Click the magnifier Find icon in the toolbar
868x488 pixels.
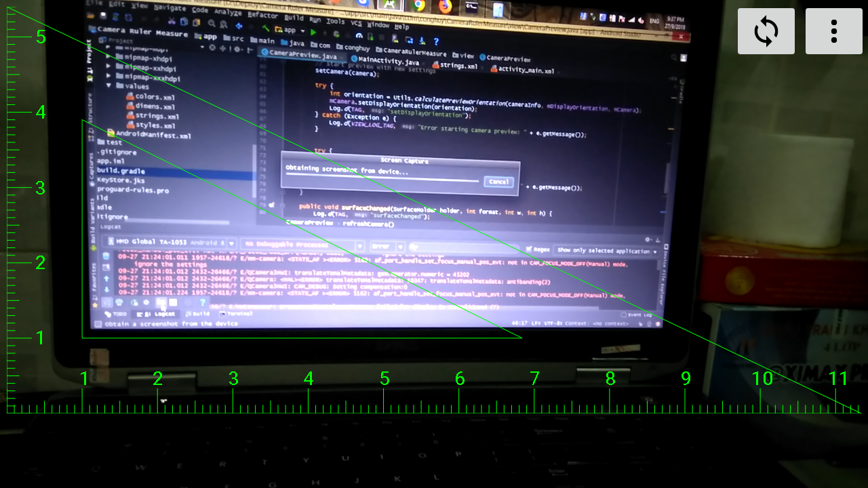[211, 23]
